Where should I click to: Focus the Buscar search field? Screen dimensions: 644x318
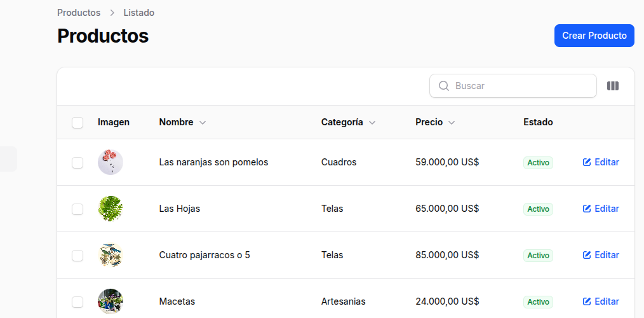pos(513,86)
